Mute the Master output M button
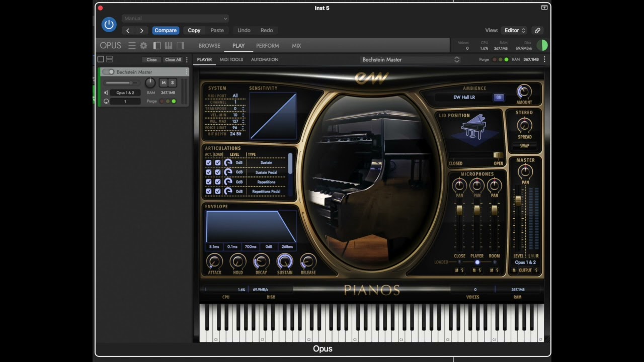 pyautogui.click(x=514, y=270)
